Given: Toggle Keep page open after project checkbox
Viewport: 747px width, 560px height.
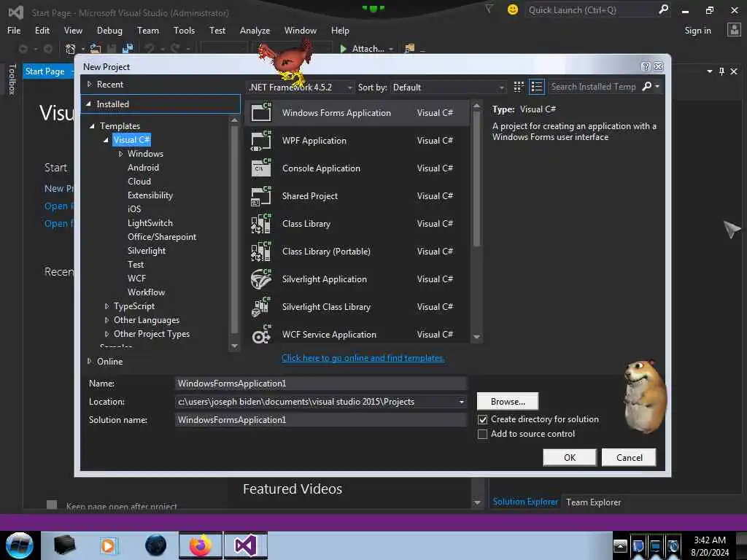Looking at the screenshot, I should tap(52, 505).
